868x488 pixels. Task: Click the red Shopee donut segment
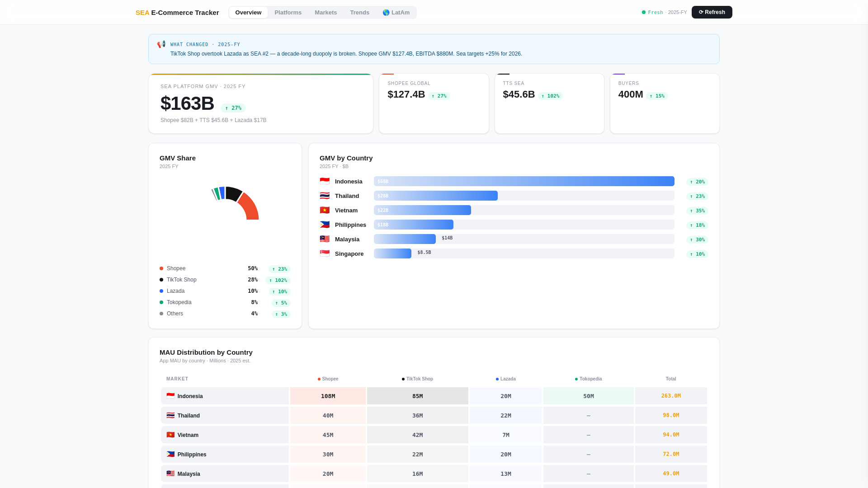[250, 207]
